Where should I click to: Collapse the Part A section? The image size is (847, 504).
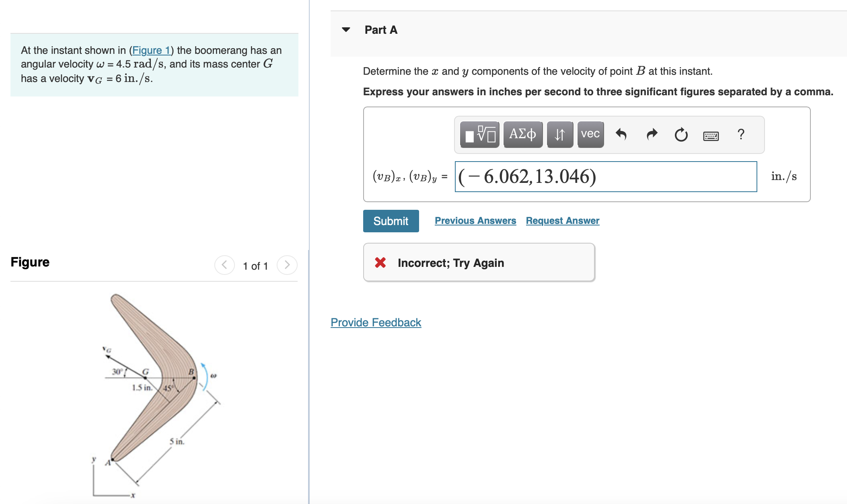coord(346,30)
